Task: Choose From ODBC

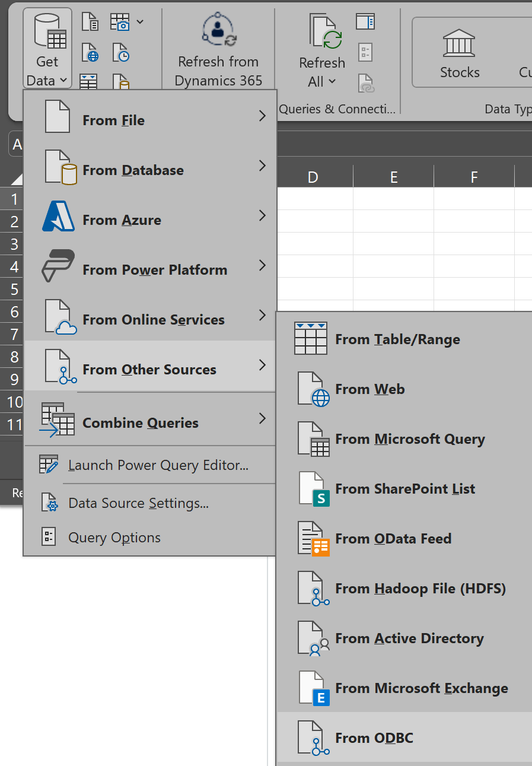Action: coord(404,737)
